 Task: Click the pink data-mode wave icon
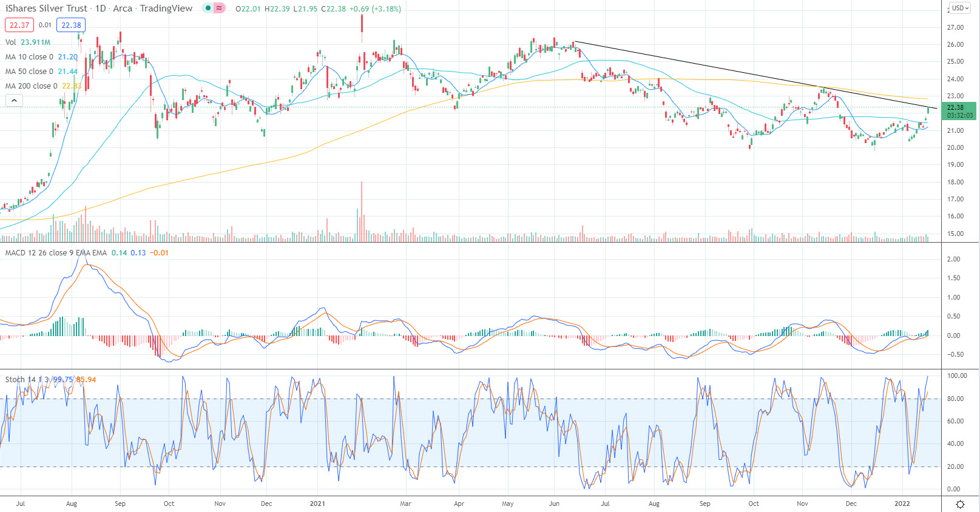[x=219, y=8]
